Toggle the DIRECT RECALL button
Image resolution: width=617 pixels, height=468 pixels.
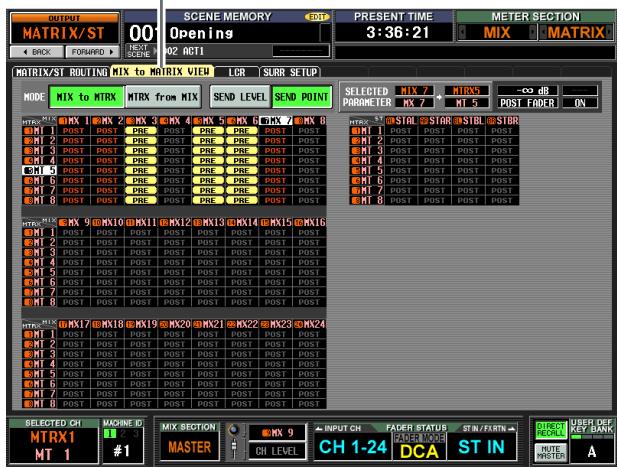551,430
